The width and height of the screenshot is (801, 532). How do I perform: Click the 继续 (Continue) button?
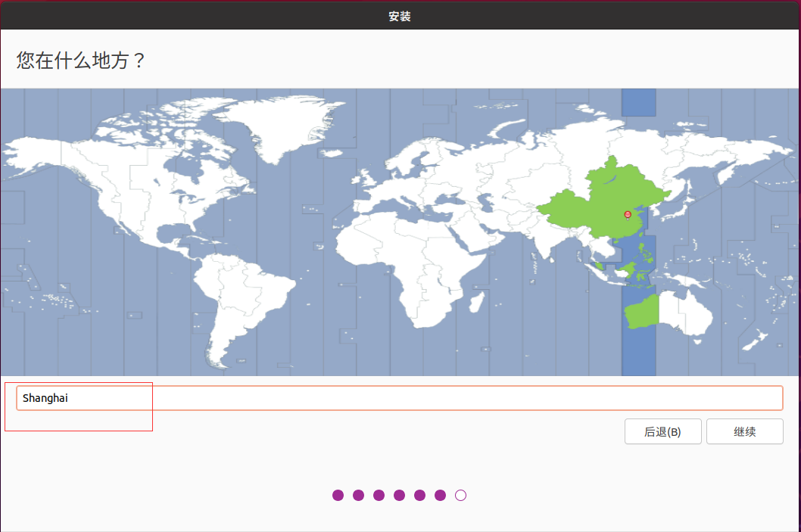coord(745,432)
